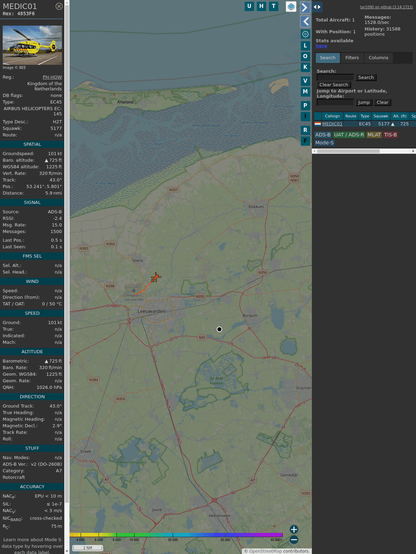
Task: Select the orange helicopter icon on map
Action: point(155,277)
